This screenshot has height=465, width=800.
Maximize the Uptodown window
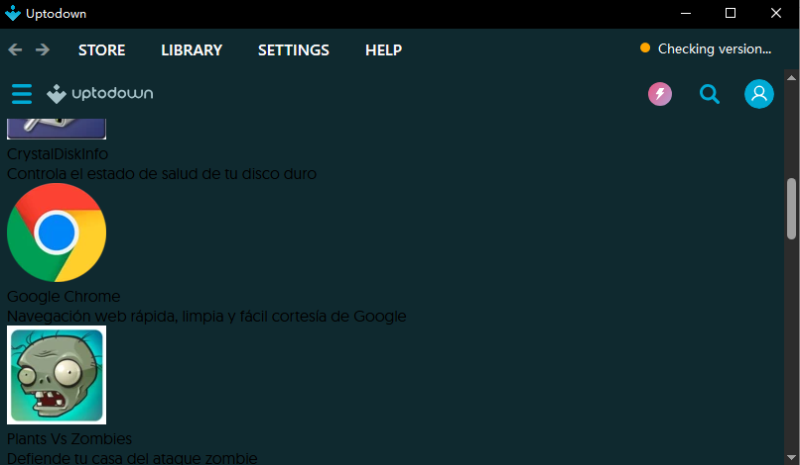(x=731, y=13)
